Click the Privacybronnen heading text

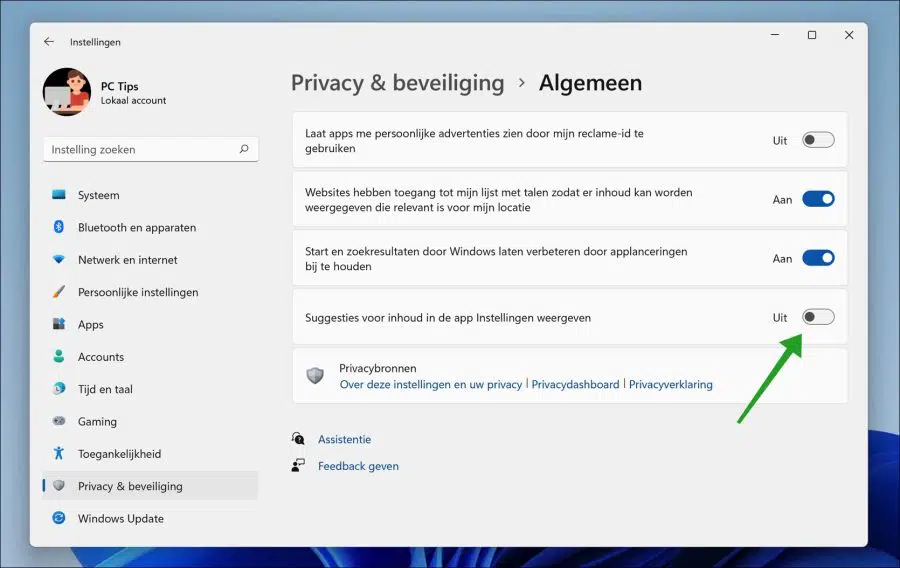click(x=378, y=368)
